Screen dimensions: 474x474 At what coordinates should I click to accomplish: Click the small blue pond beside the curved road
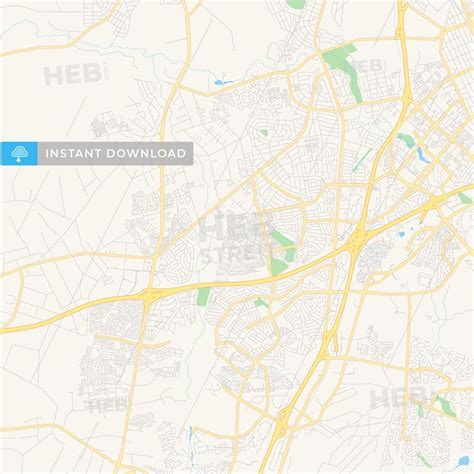point(221,82)
